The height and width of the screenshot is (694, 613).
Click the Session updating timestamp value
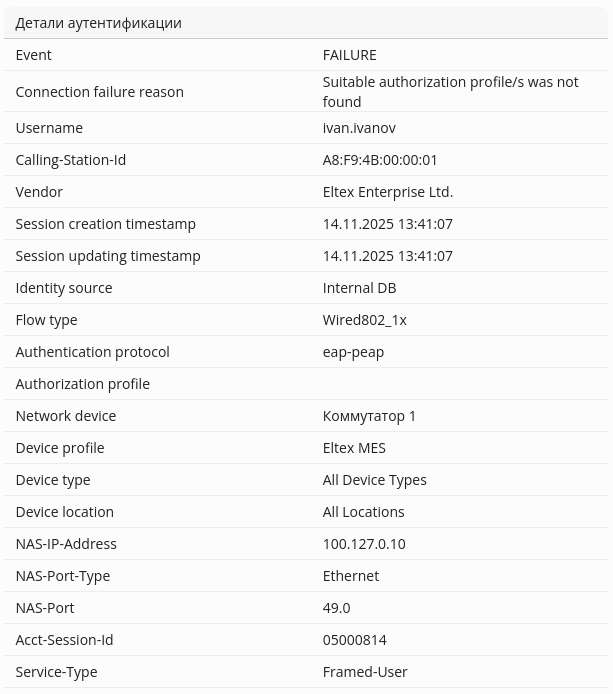387,256
